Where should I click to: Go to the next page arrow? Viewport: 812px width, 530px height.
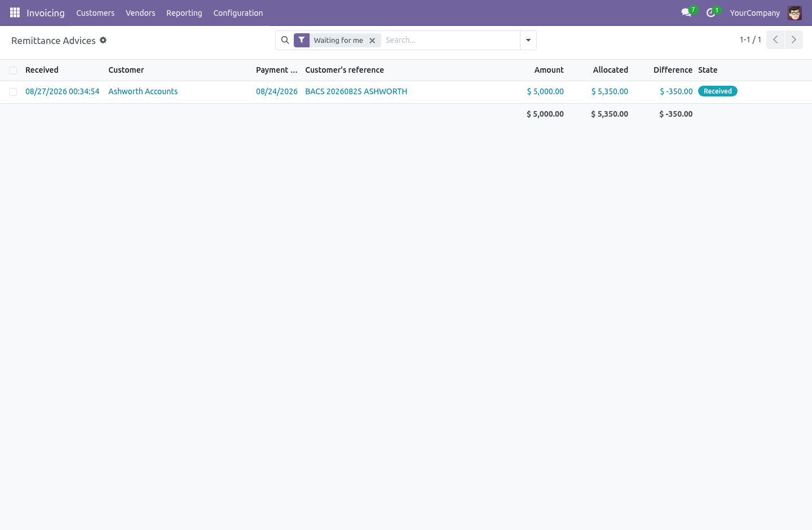point(793,39)
